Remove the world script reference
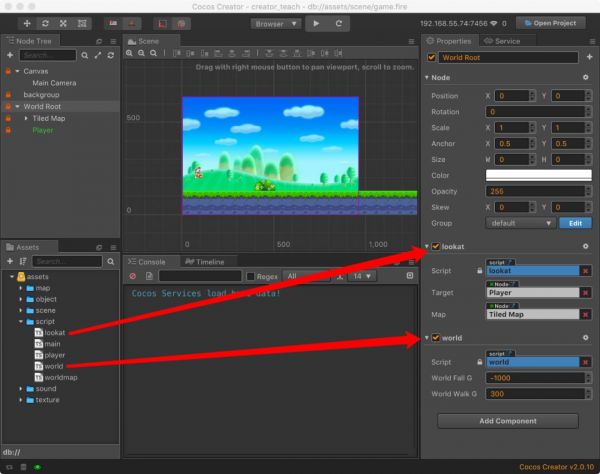600x474 pixels. [585, 362]
